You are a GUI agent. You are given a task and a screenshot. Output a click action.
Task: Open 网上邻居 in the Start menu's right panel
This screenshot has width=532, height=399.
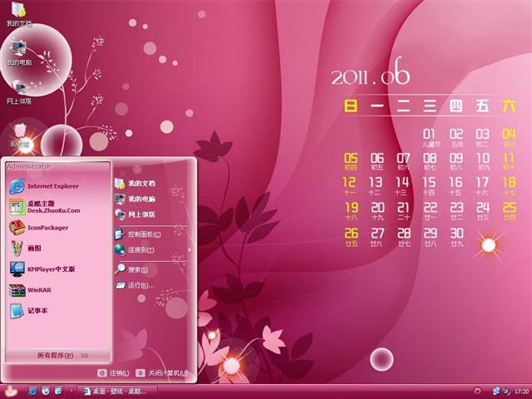coord(151,214)
